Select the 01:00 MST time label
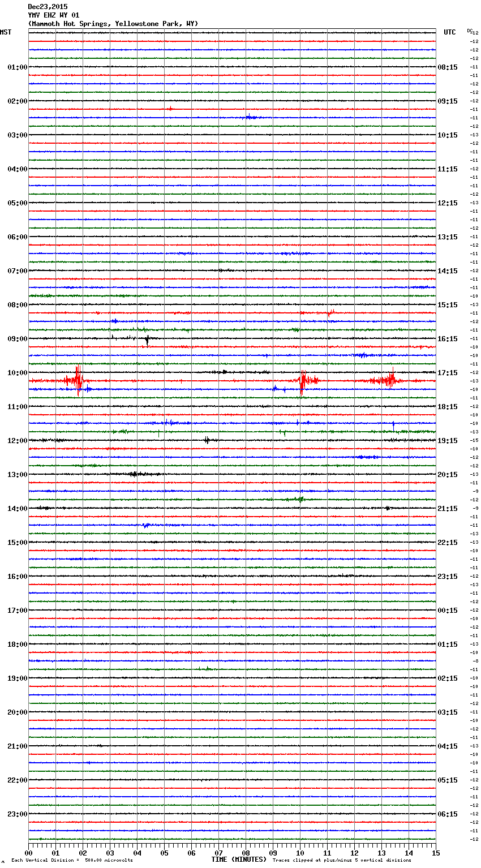The width and height of the screenshot is (481, 868). (18, 67)
